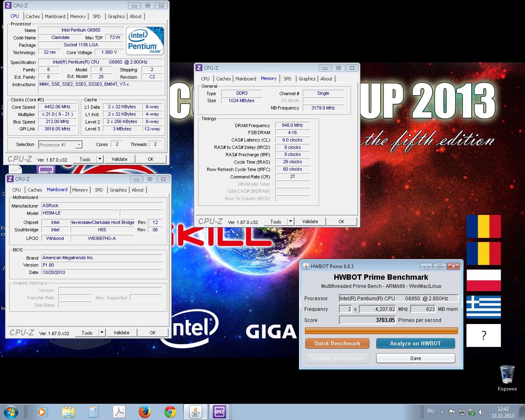
Task: Open the Calculator from the taskbar
Action: [94, 412]
